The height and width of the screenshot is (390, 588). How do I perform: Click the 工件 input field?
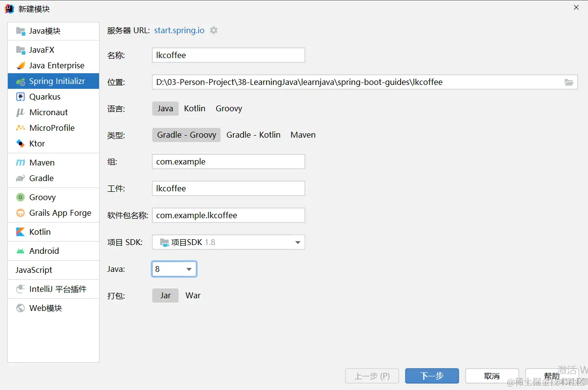[x=228, y=188]
